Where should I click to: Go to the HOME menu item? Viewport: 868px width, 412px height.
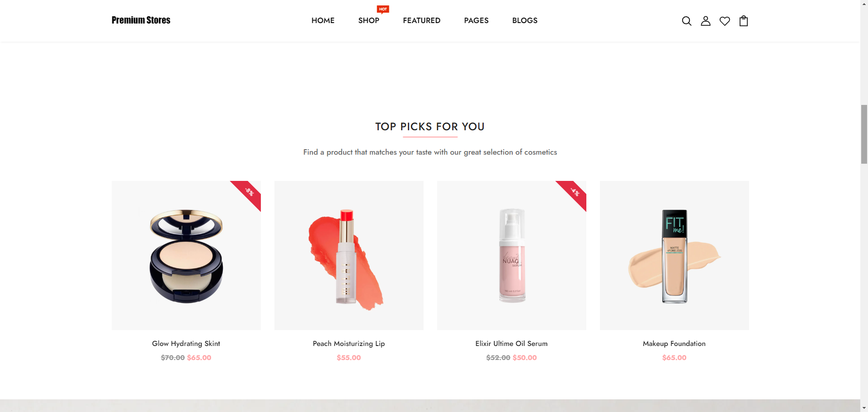[323, 21]
